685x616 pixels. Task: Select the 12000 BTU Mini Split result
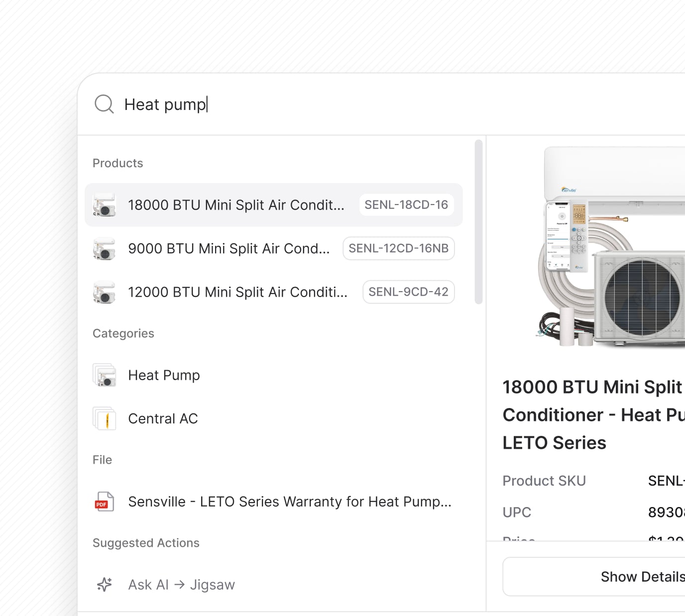(273, 292)
